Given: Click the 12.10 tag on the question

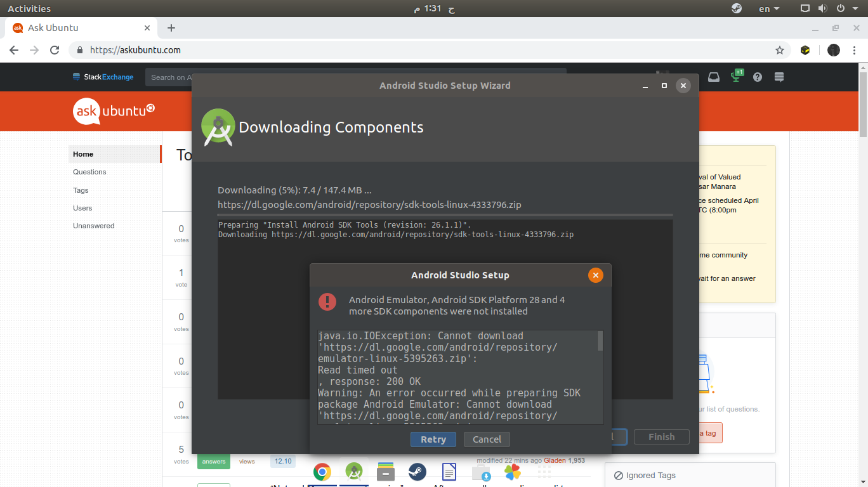Looking at the screenshot, I should coord(284,461).
